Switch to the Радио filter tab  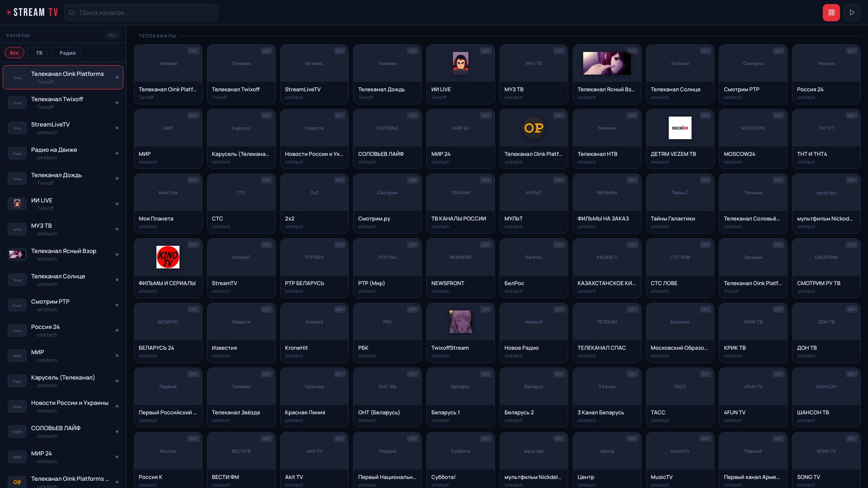pos(67,53)
